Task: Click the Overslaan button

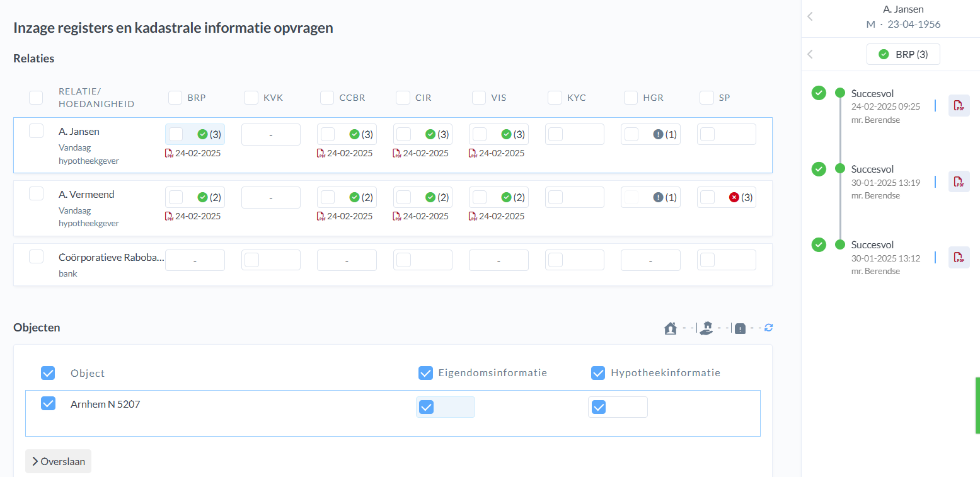Action: click(59, 461)
